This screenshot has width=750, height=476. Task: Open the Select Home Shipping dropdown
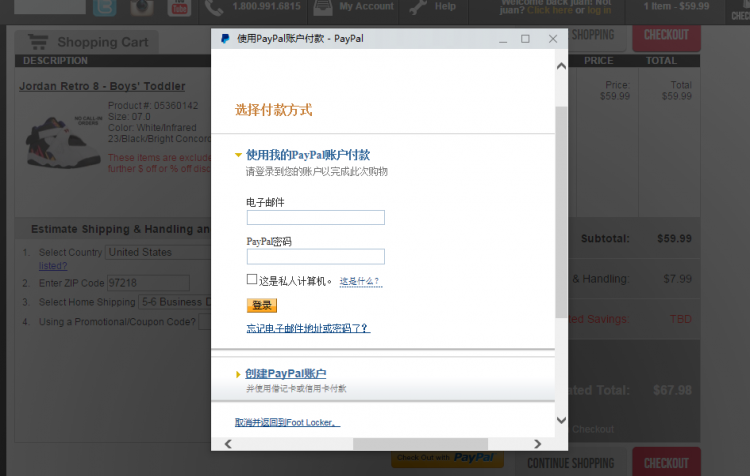pyautogui.click(x=175, y=302)
